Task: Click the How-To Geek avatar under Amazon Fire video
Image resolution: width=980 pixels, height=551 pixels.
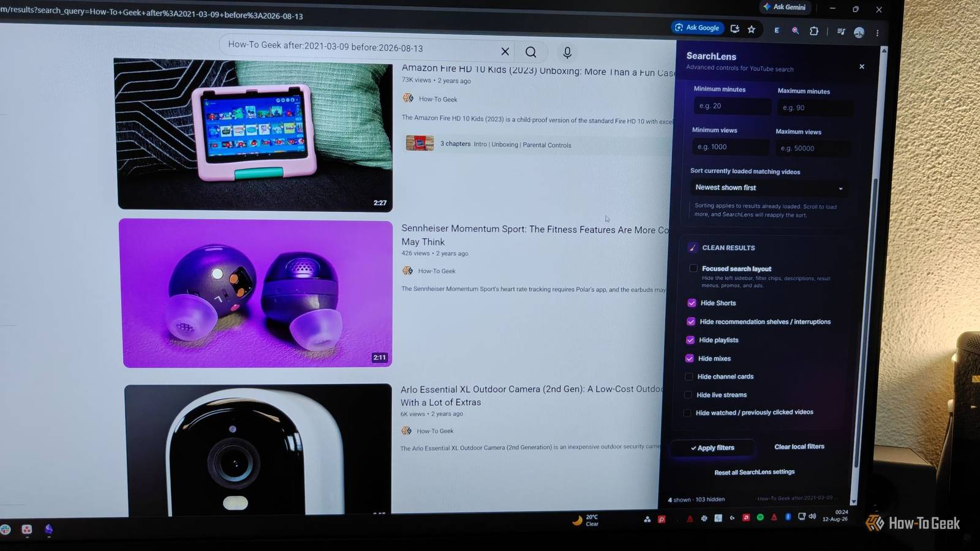Action: [x=408, y=98]
